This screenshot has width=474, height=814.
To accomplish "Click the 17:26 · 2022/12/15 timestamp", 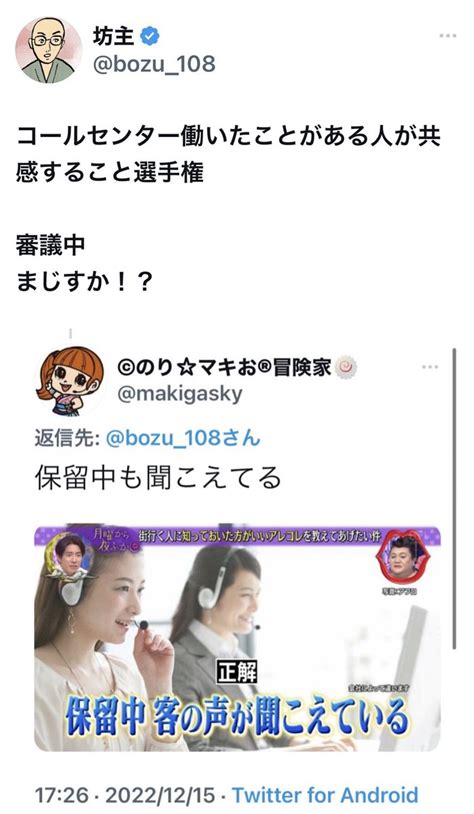I will click(x=125, y=795).
